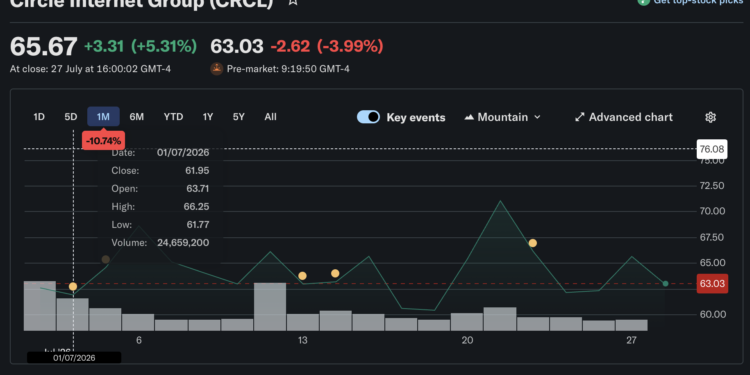This screenshot has width=750, height=375.
Task: Click the key event marker under date 13
Action: (x=302, y=276)
